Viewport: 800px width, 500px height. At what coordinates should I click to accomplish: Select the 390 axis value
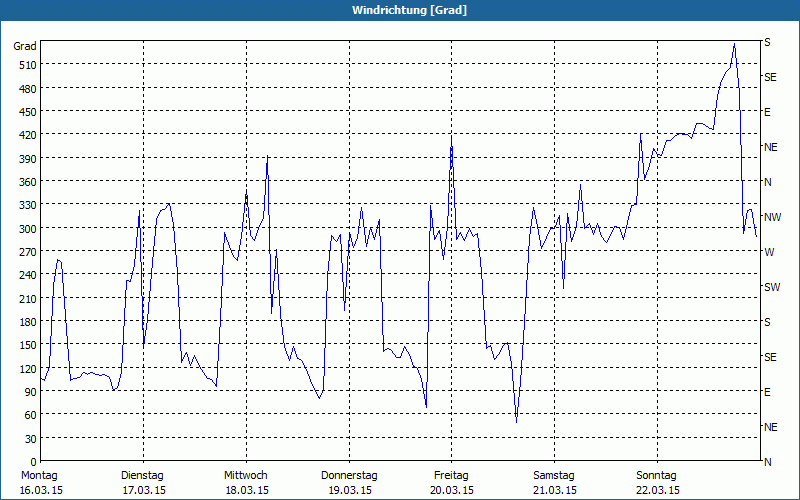(28, 159)
